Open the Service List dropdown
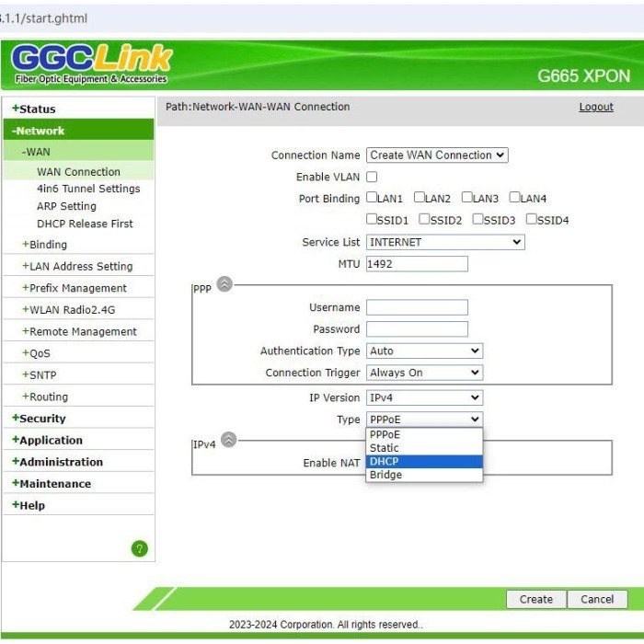 coord(445,242)
